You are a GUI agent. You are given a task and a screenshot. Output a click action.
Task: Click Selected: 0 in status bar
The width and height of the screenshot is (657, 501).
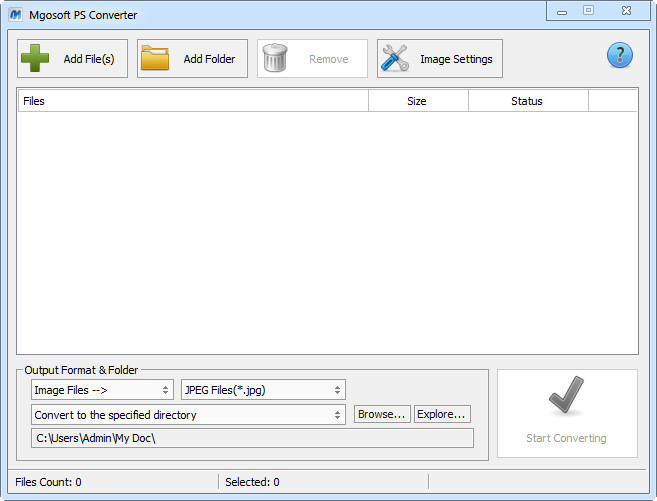(x=252, y=482)
